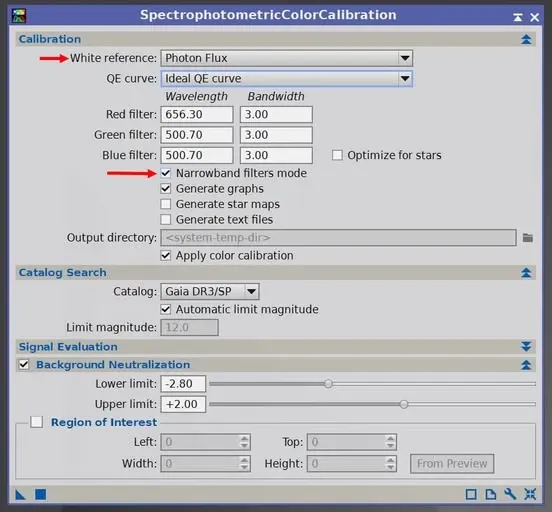The width and height of the screenshot is (552, 512).
Task: Open preferences with the wrench icon
Action: [x=510, y=494]
